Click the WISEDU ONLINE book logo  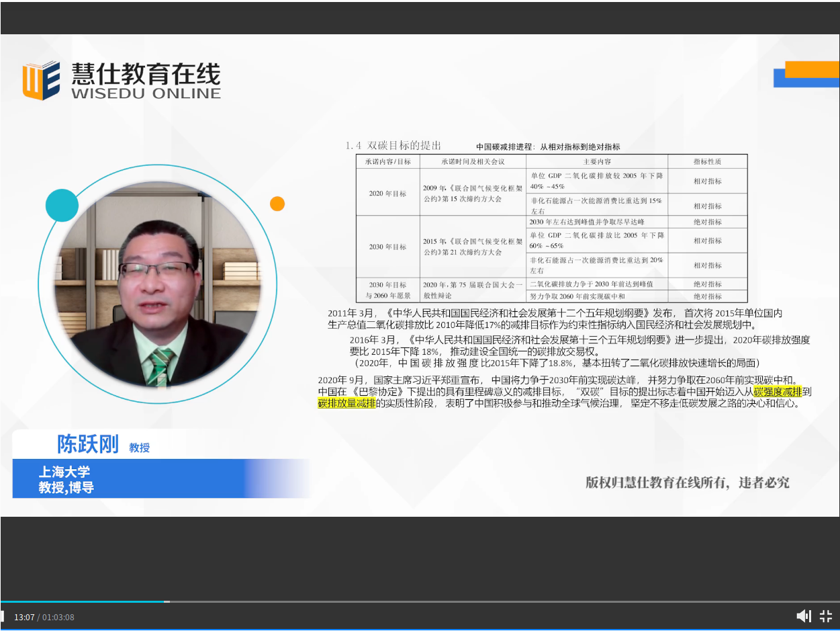pos(41,81)
